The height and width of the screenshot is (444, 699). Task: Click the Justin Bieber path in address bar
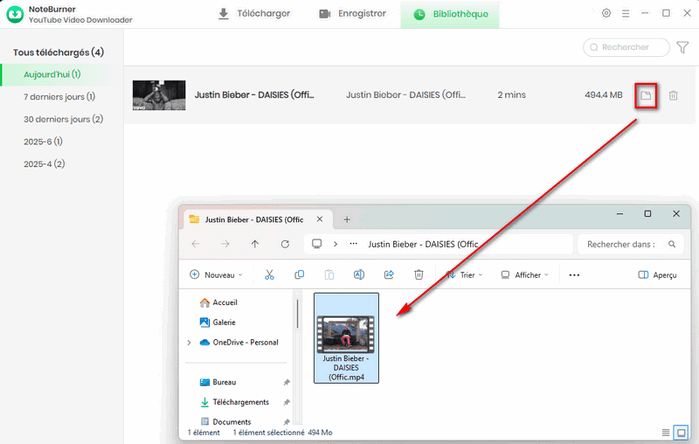click(423, 244)
